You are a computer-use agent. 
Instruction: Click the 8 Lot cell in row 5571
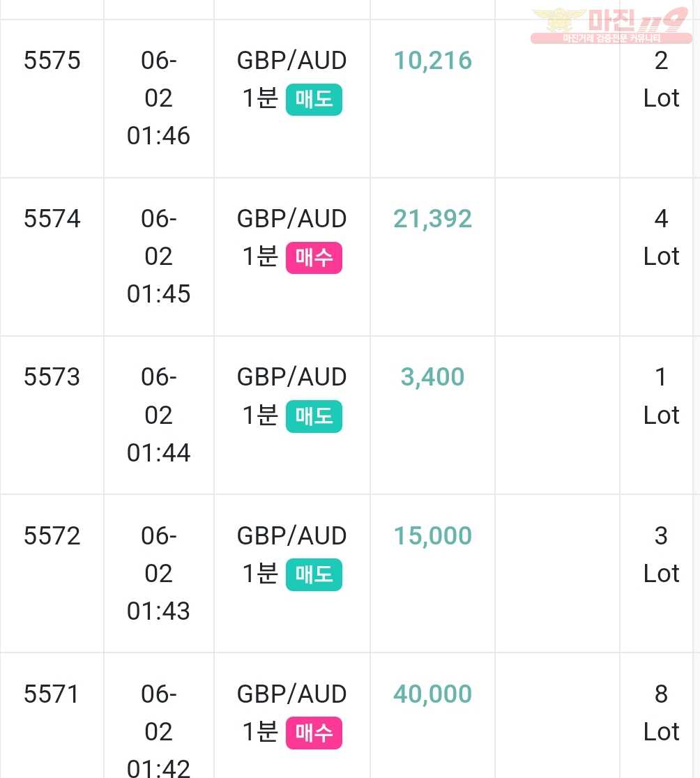point(661,713)
